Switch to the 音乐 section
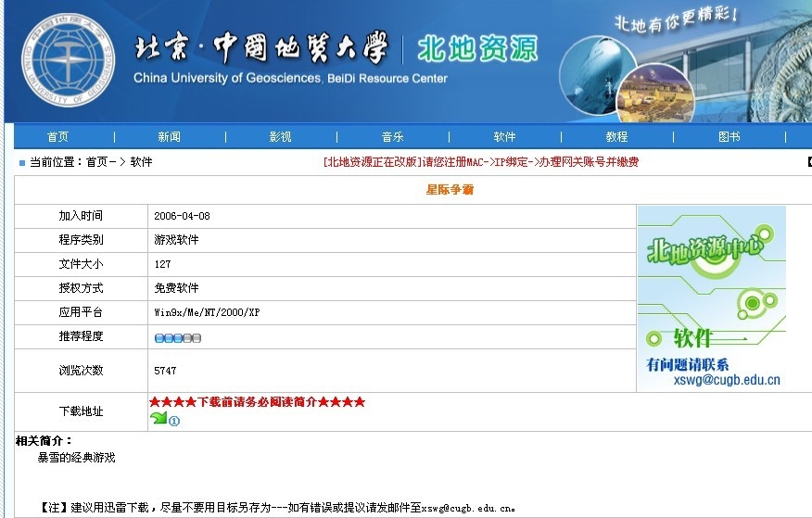 pyautogui.click(x=392, y=137)
